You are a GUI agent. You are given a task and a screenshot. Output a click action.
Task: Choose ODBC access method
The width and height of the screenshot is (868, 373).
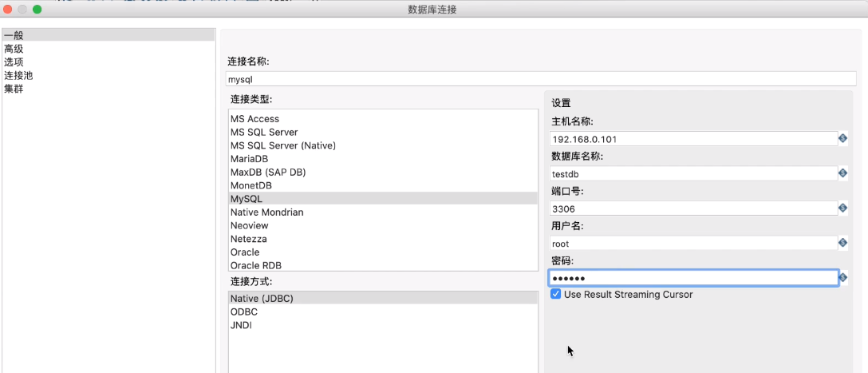(382, 311)
